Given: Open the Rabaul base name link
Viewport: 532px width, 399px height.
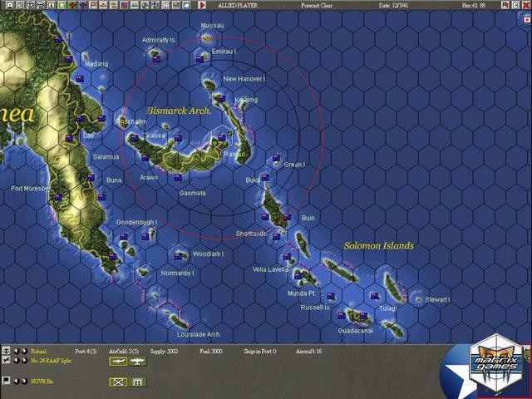Looking at the screenshot, I should [x=38, y=351].
